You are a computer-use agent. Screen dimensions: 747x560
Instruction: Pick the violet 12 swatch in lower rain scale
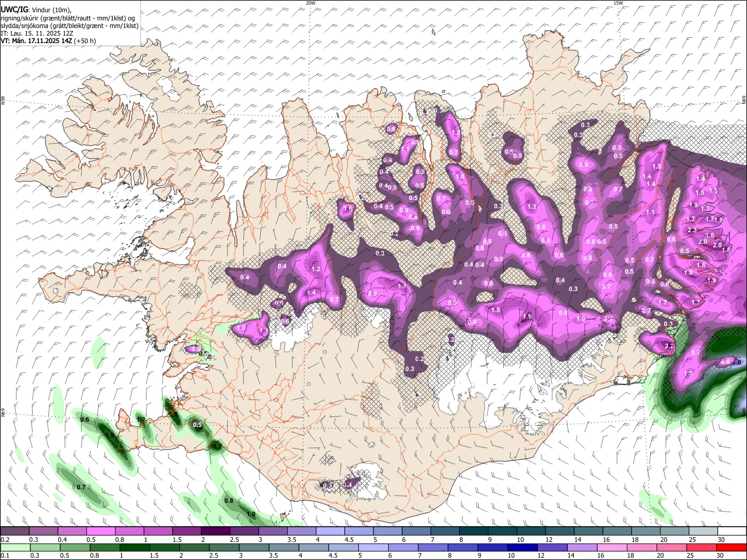click(551, 547)
